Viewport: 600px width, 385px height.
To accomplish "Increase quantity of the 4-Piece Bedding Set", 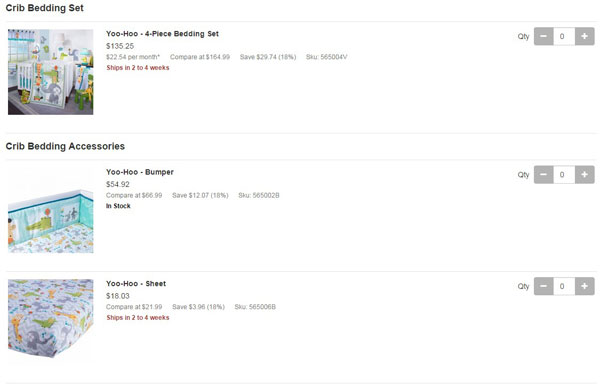I will [585, 36].
